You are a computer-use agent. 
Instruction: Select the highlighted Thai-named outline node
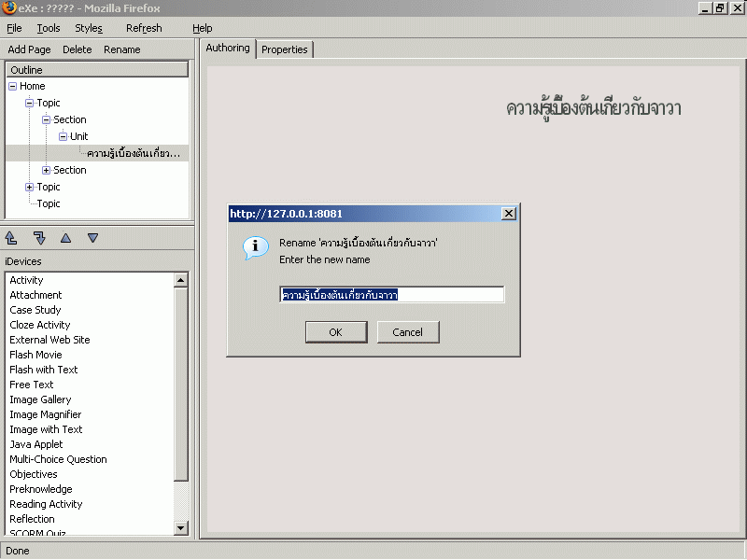(x=134, y=153)
